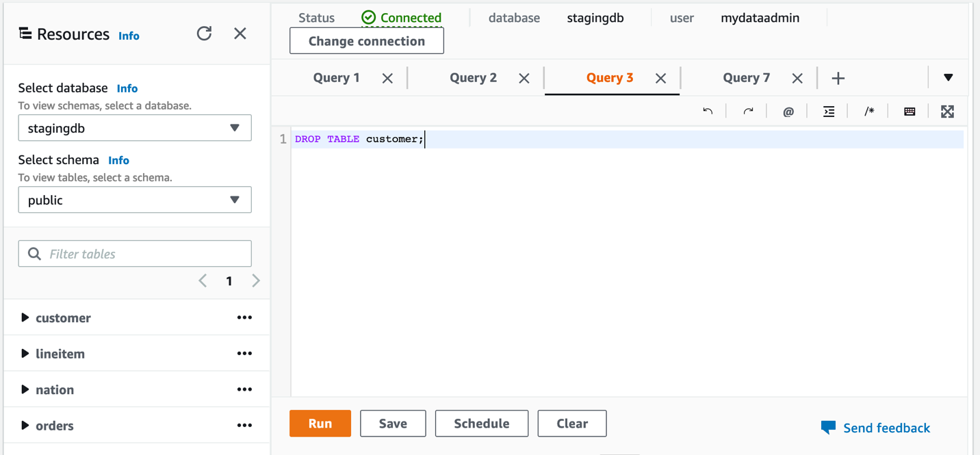Switch to the Query 7 tab
The height and width of the screenshot is (455, 980).
click(746, 78)
